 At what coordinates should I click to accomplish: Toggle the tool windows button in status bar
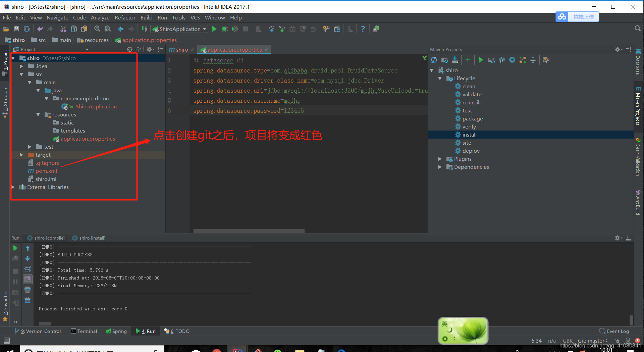(6, 341)
